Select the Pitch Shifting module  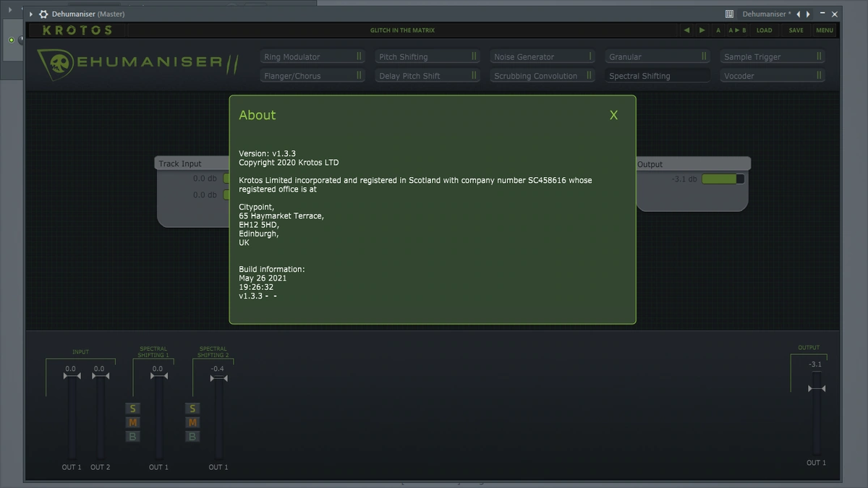(427, 56)
